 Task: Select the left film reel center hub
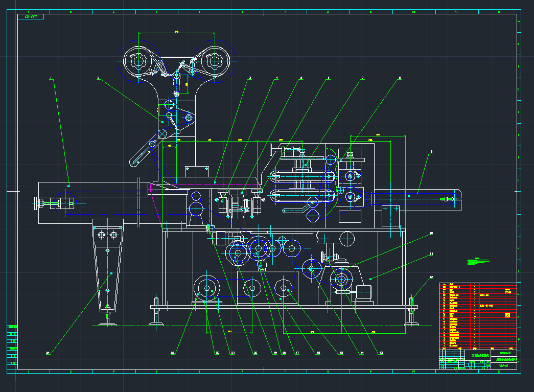[x=138, y=62]
